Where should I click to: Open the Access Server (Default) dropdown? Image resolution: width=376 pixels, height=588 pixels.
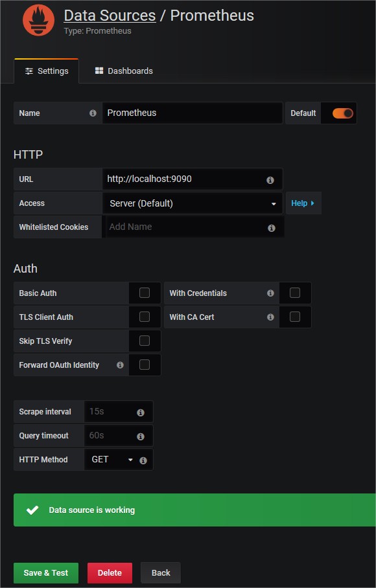(193, 203)
